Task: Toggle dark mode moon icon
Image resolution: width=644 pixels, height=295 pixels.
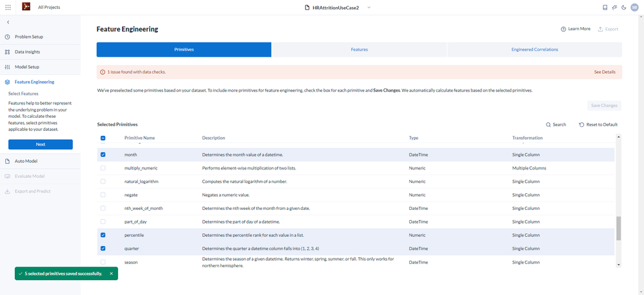Action: [x=624, y=7]
